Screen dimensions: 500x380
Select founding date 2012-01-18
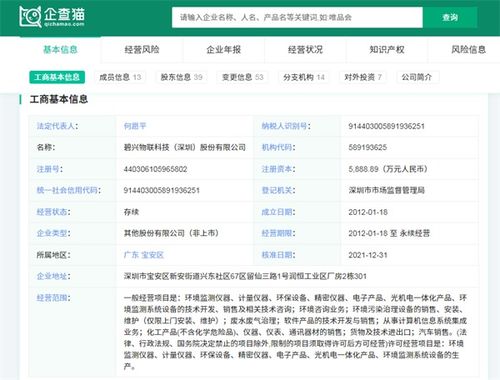(x=368, y=212)
